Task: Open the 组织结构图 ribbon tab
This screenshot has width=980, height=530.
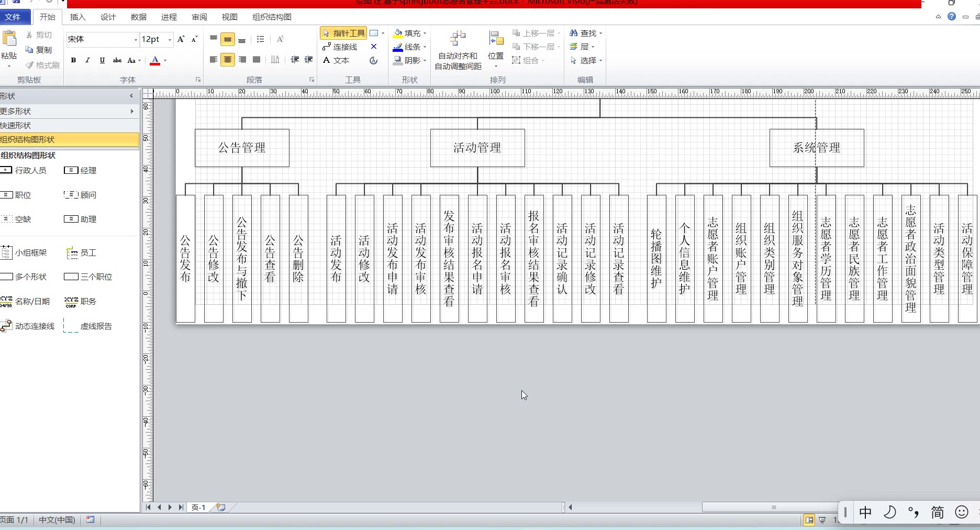Action: point(272,17)
